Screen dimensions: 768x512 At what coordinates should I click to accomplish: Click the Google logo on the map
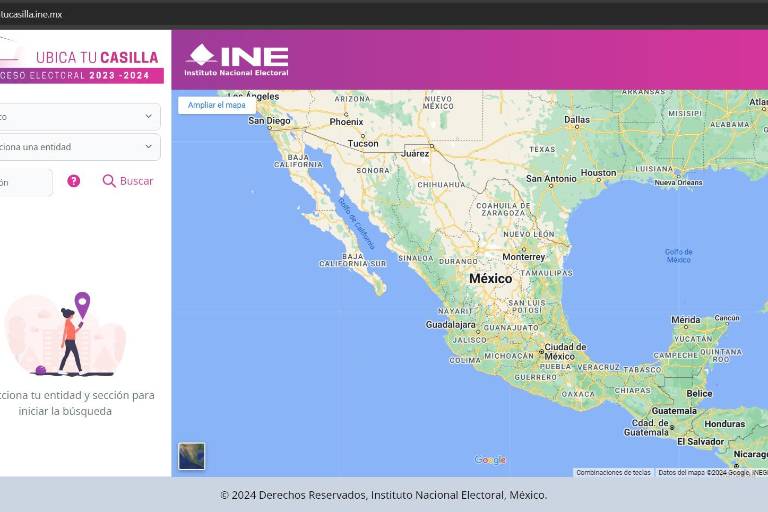coord(490,460)
